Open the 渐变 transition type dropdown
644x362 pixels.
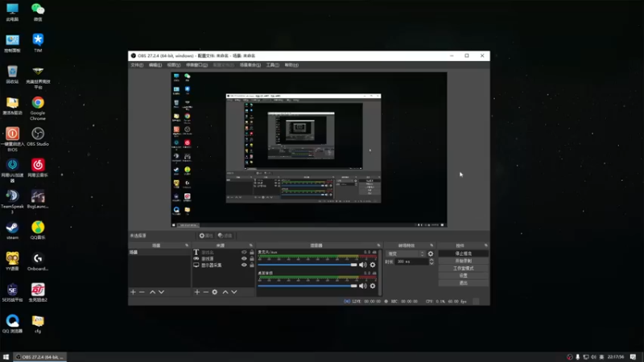pyautogui.click(x=406, y=253)
